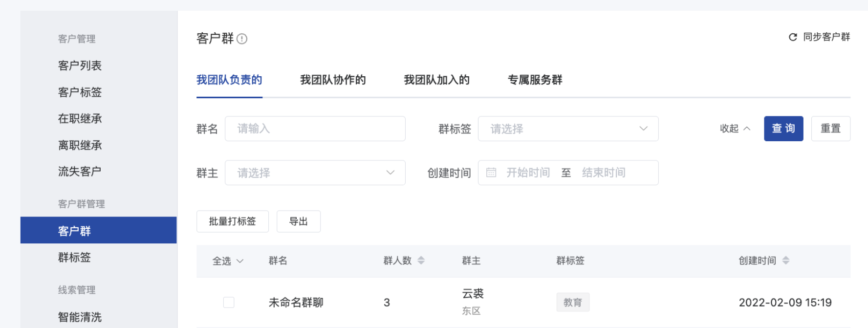Sort by 群人数 column arrows
The width and height of the screenshot is (868, 328).
click(421, 261)
